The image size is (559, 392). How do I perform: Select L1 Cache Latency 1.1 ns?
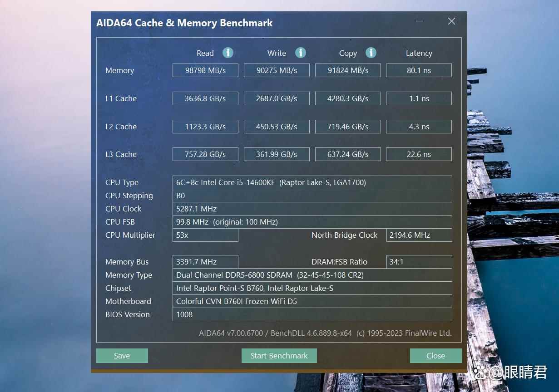[419, 98]
